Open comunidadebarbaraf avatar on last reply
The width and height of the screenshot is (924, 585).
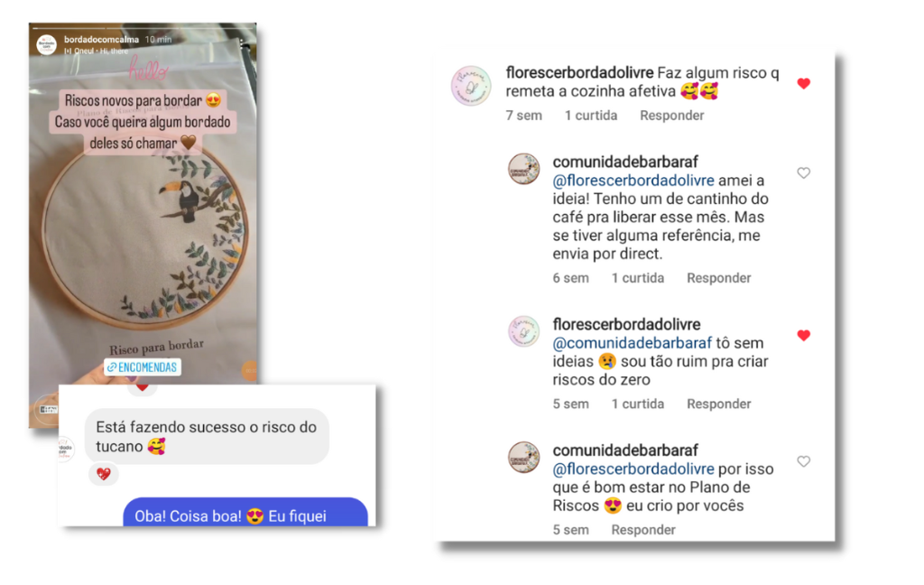524,457
